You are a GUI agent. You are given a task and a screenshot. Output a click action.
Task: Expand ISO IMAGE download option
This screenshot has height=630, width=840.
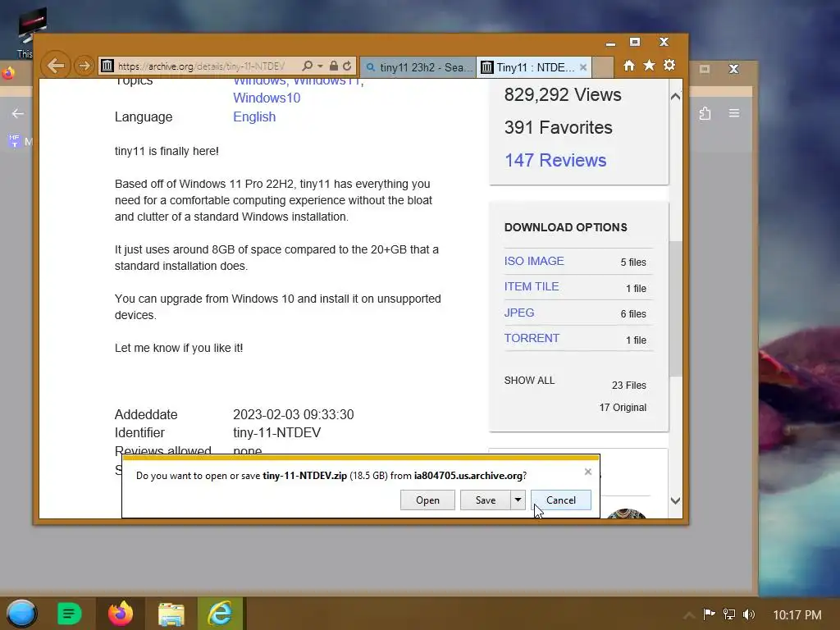point(533,261)
